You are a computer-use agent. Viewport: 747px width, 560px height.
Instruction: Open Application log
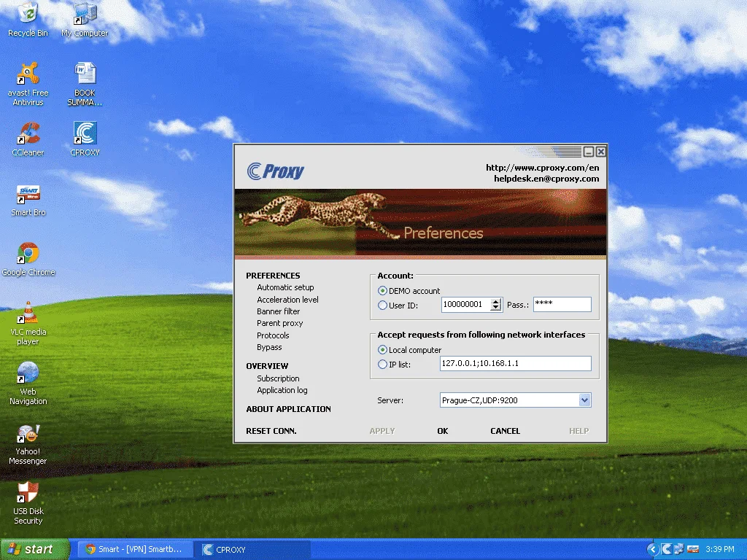pyautogui.click(x=282, y=390)
